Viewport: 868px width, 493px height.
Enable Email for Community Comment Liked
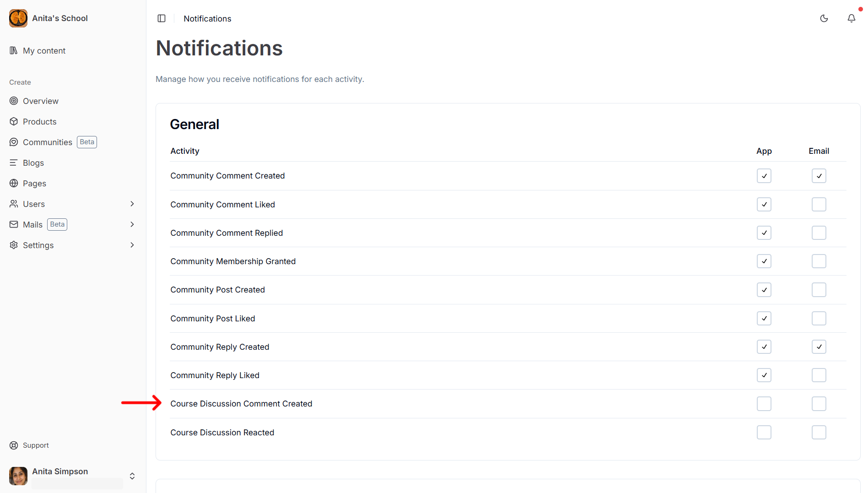pos(819,204)
